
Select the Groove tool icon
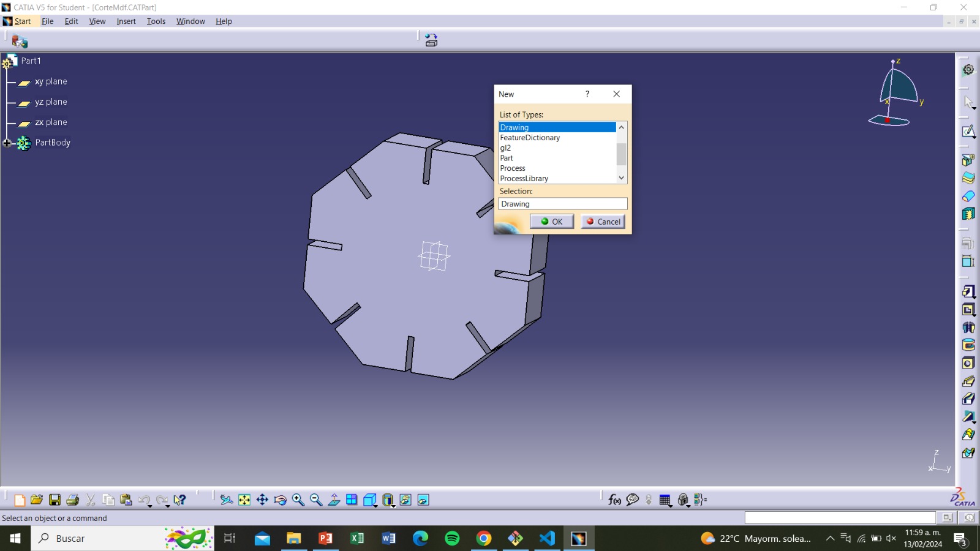click(x=968, y=345)
